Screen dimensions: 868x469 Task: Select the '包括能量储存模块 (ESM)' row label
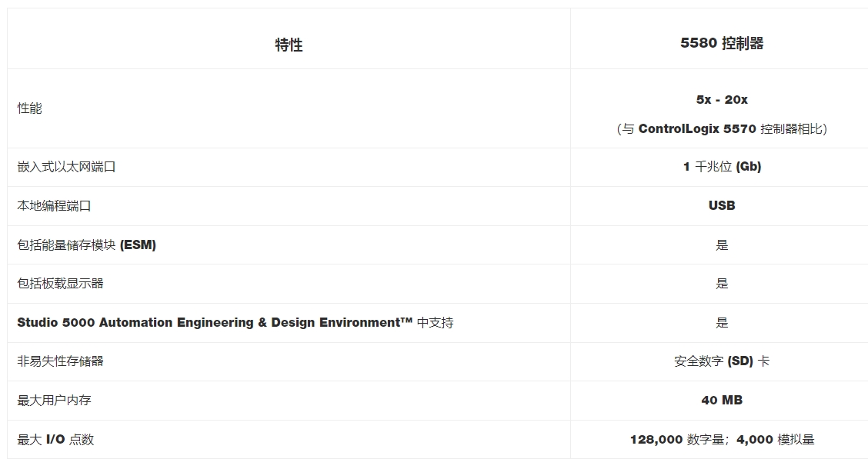[x=86, y=244]
